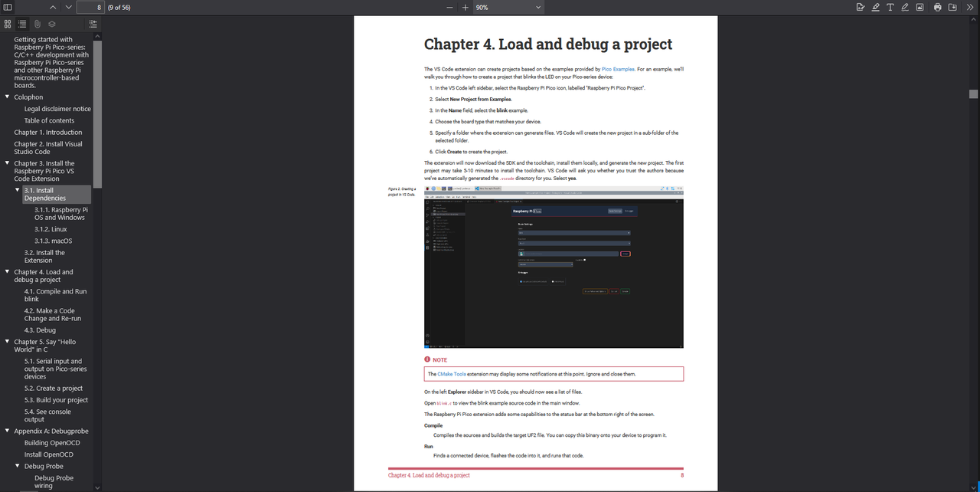980x492 pixels.
Task: Go to 5.3. Build your project
Action: (56, 400)
